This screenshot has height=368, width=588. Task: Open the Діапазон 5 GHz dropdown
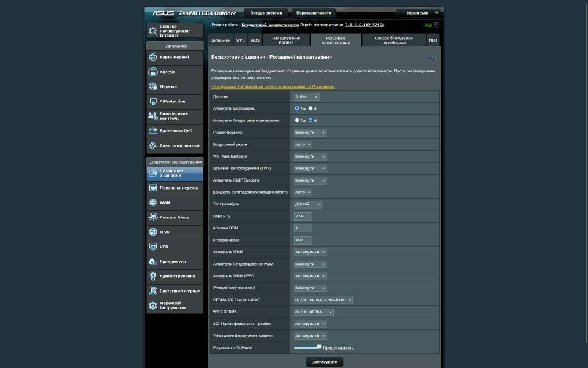306,97
